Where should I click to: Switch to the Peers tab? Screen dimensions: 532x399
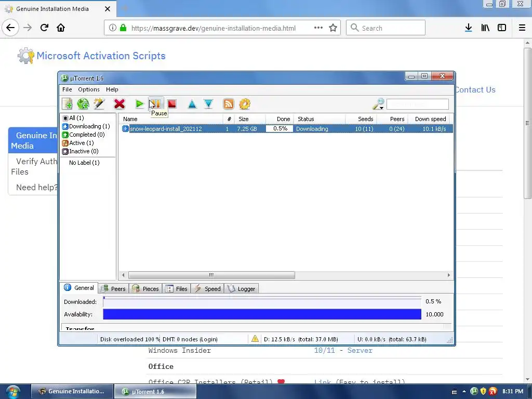114,289
